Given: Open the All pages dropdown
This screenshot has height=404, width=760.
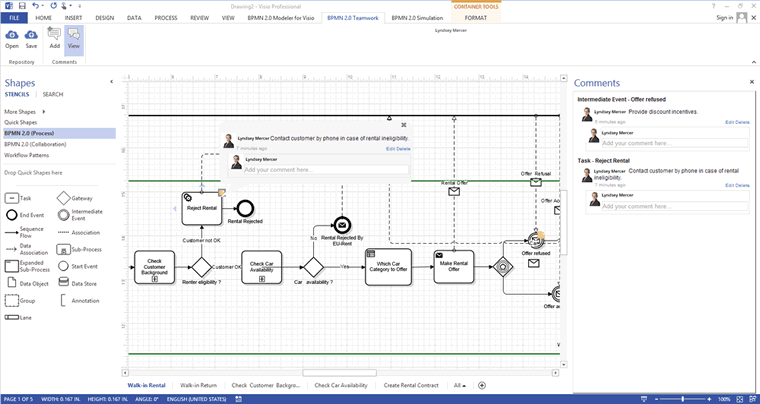Looking at the screenshot, I should pyautogui.click(x=459, y=386).
